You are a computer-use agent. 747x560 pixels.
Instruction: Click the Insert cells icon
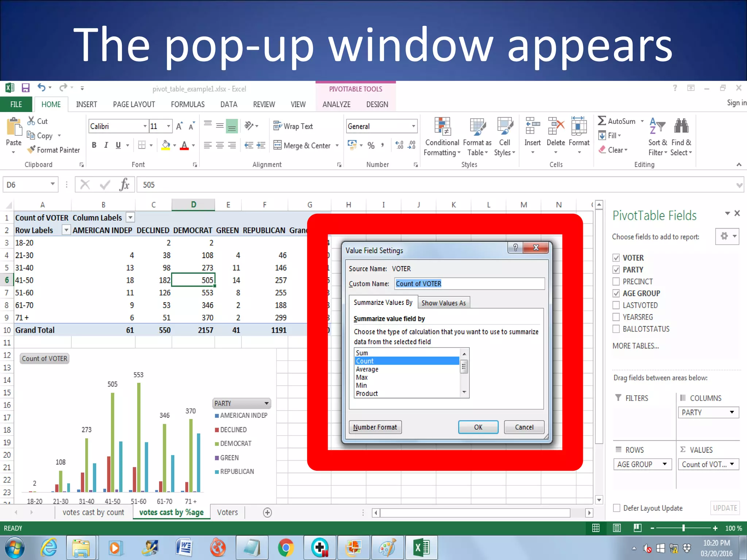click(x=533, y=126)
